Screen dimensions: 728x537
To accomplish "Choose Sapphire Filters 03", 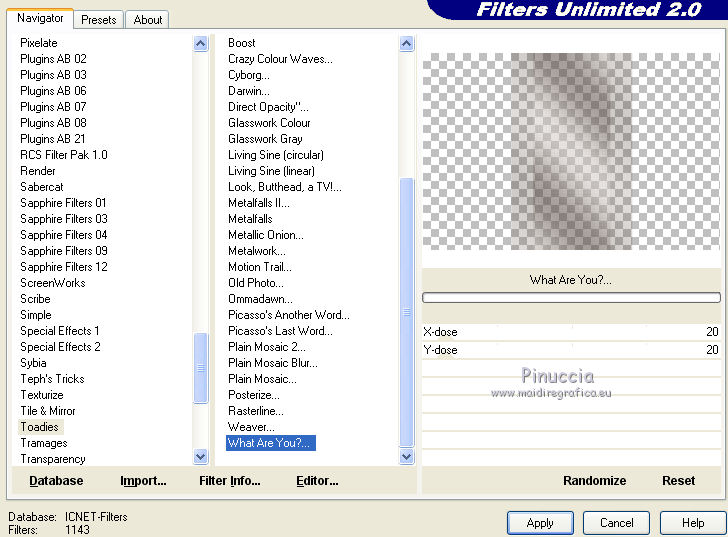I will point(64,219).
